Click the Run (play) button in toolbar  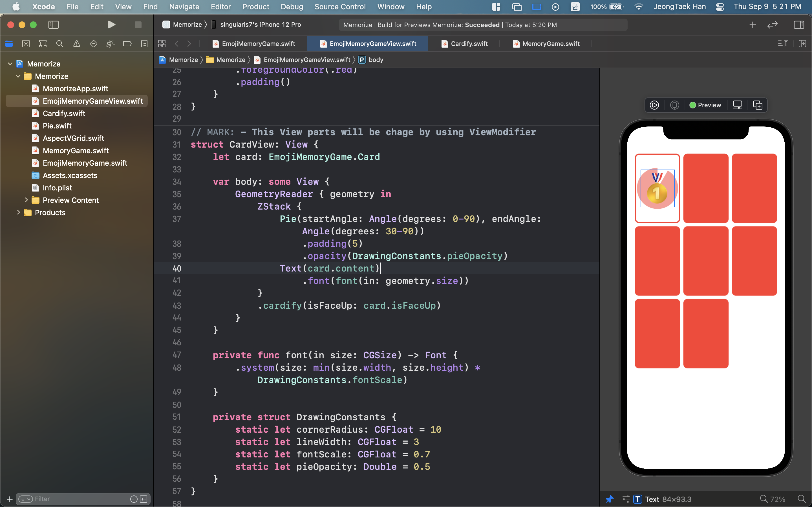point(111,25)
